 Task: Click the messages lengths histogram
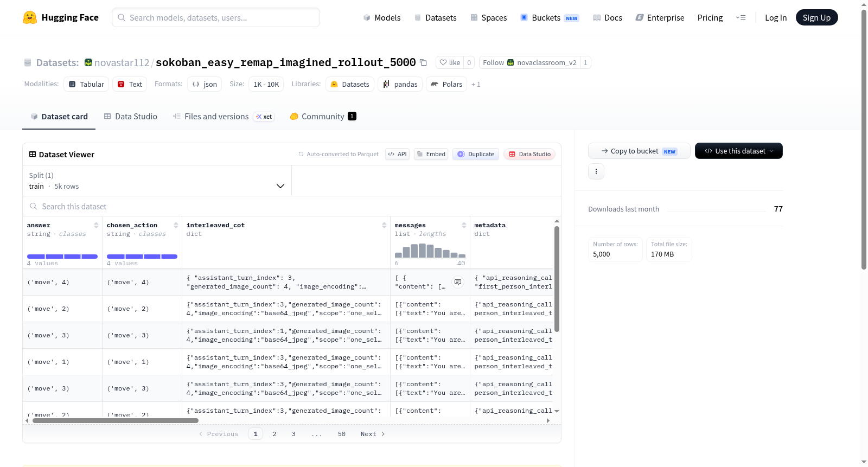pyautogui.click(x=430, y=251)
